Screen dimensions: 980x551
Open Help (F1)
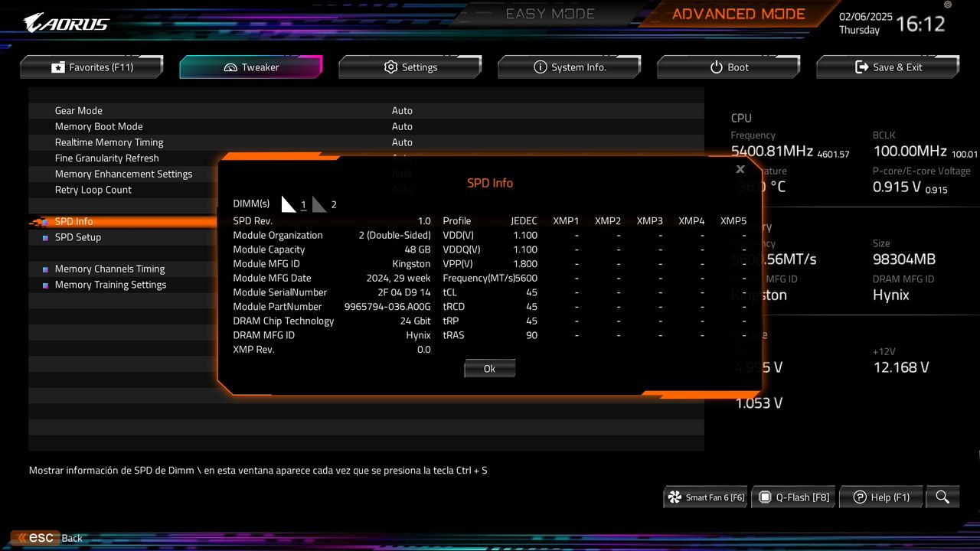(881, 497)
